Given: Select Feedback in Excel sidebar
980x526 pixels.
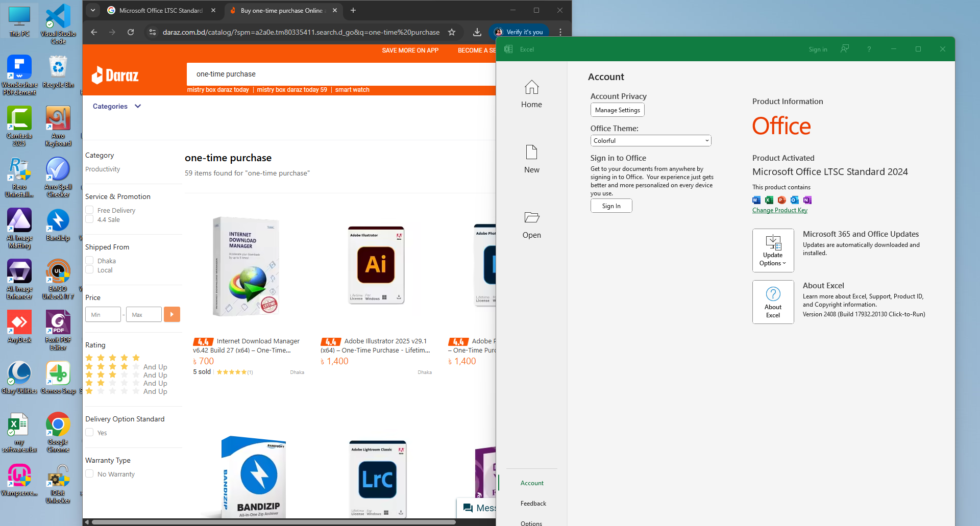Looking at the screenshot, I should coord(533,504).
